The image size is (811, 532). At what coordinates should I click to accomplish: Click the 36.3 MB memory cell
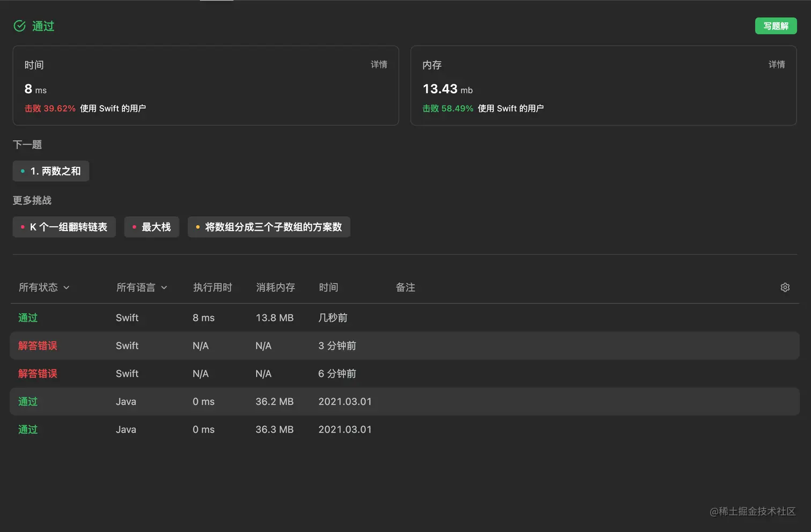click(275, 429)
